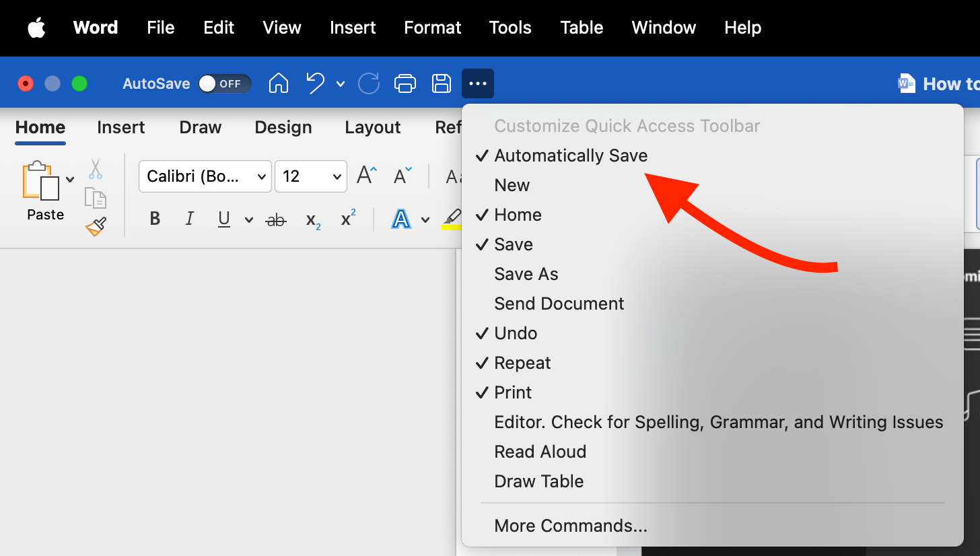Image resolution: width=980 pixels, height=556 pixels.
Task: Click the Text Effects blue A icon
Action: 401,219
